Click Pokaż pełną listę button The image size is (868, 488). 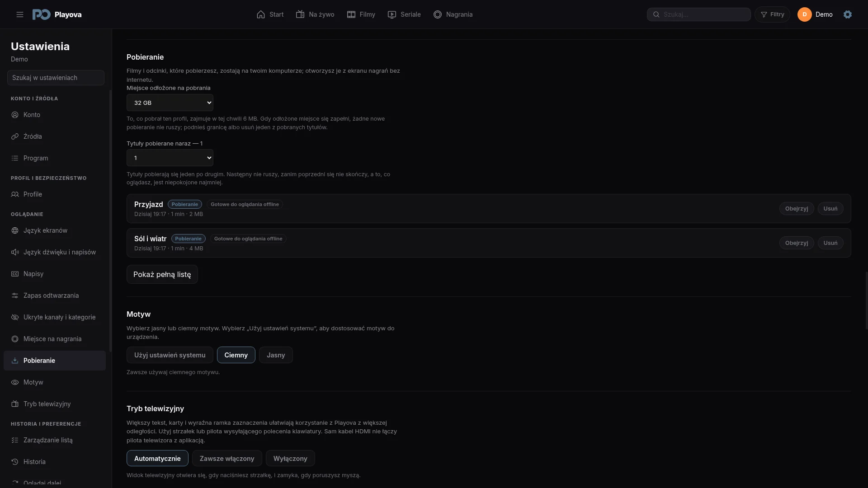point(162,274)
